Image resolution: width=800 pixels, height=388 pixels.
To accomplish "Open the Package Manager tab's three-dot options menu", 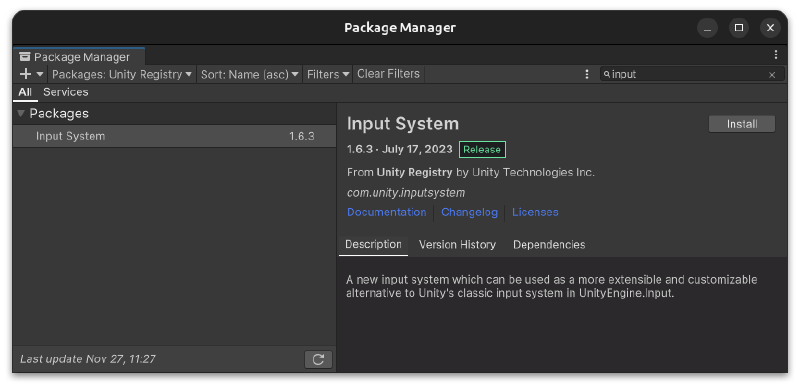I will pyautogui.click(x=776, y=55).
